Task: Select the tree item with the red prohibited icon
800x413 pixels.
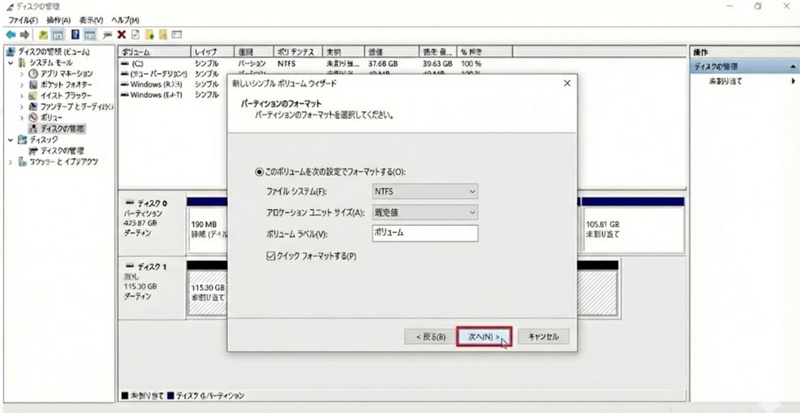Action: [x=34, y=117]
